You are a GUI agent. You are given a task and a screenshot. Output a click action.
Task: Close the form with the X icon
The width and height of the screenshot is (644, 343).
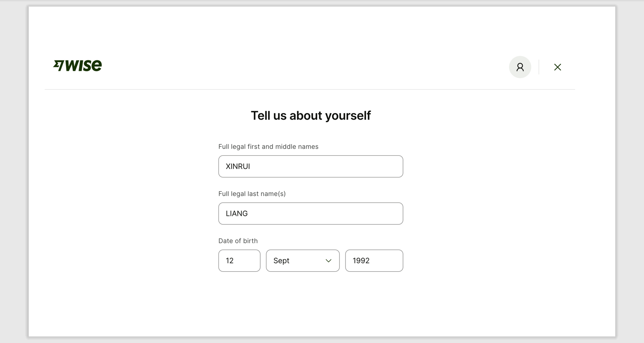[558, 67]
